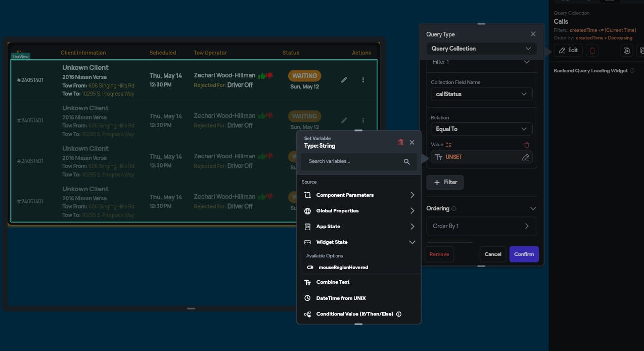
Task: Open the Global Properties source
Action: 359,211
